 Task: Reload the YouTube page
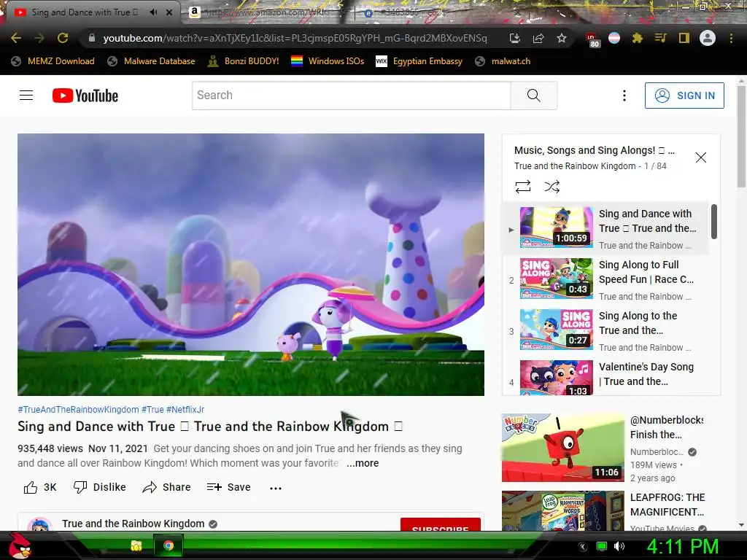pos(63,38)
